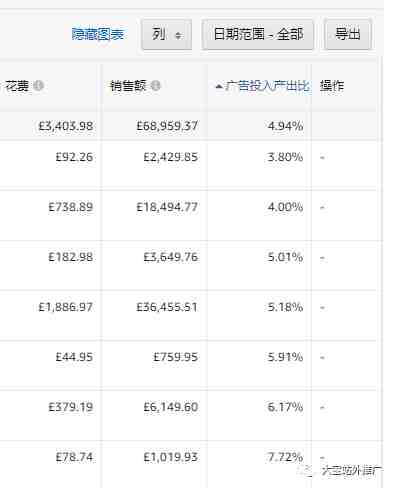
Task: Open 日期范围 - 全部 date range selector
Action: pos(258,35)
